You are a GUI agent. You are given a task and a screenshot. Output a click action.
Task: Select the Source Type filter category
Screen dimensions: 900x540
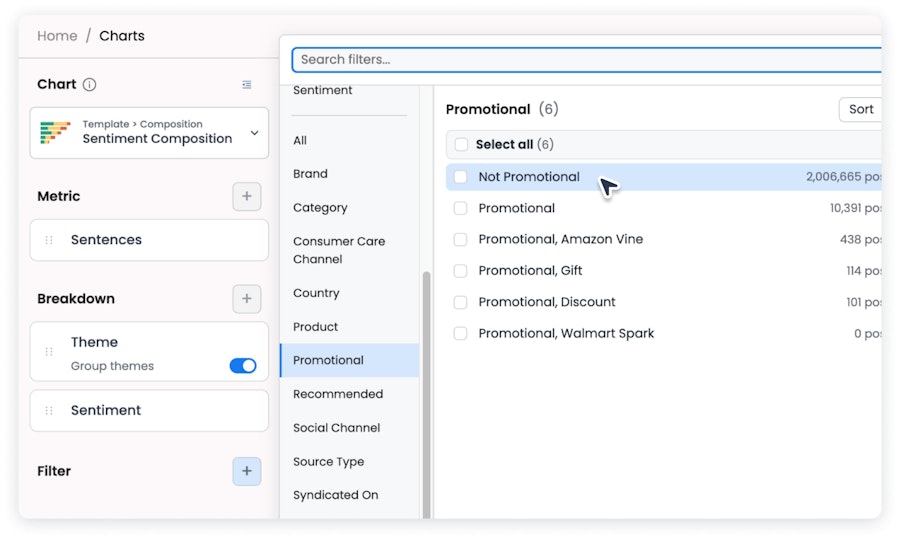[328, 462]
